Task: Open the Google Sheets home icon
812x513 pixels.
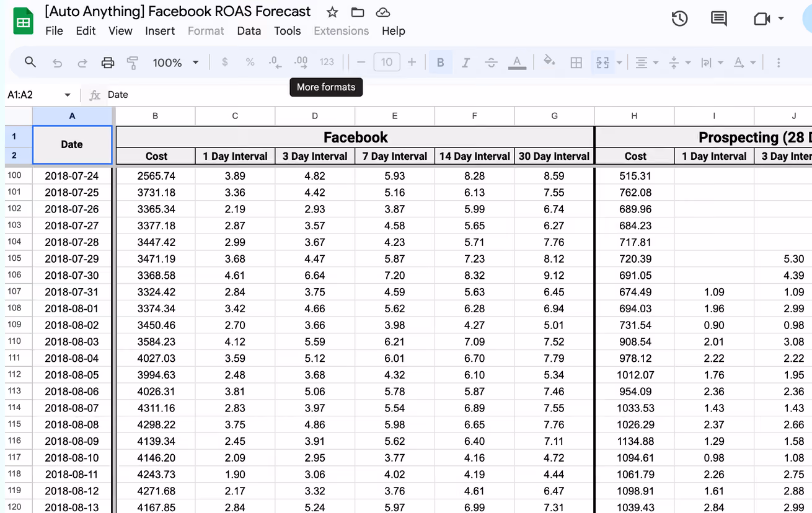Action: (24, 22)
